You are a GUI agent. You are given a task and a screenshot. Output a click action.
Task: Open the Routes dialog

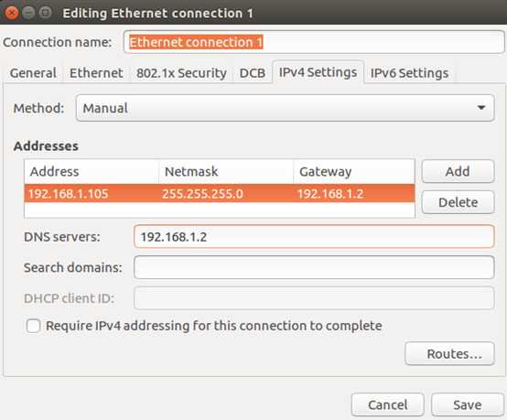[x=449, y=354]
